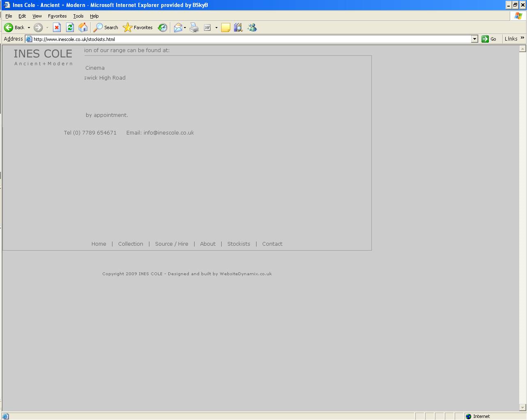
Task: Open the Home footer link
Action: (99, 244)
